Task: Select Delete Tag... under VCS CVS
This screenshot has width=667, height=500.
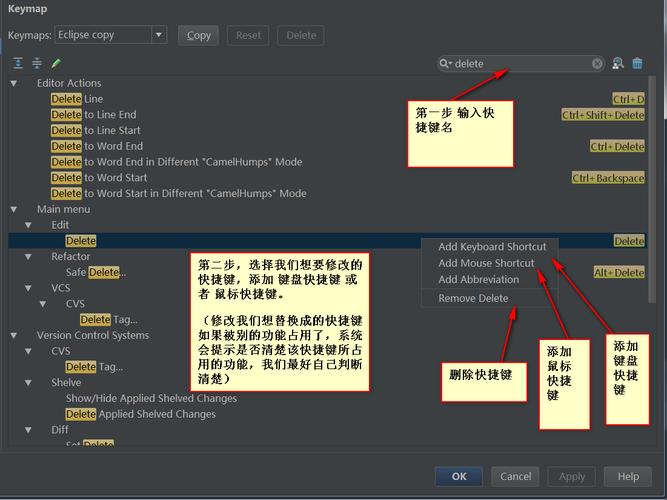Action: click(108, 320)
